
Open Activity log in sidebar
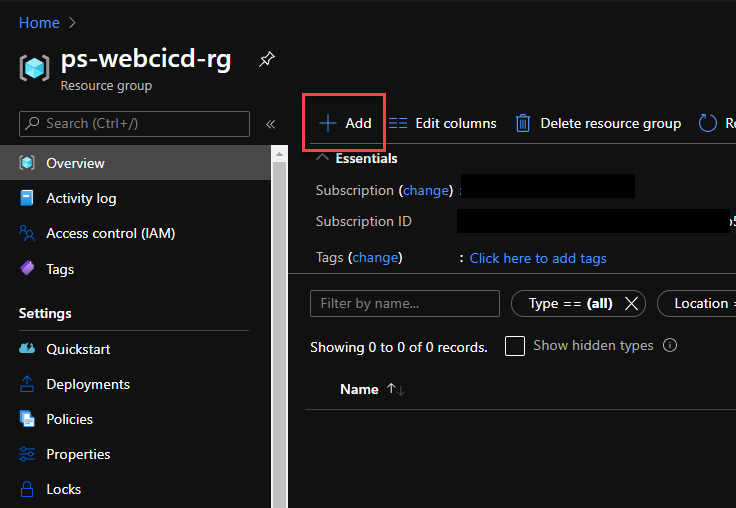[x=81, y=198]
